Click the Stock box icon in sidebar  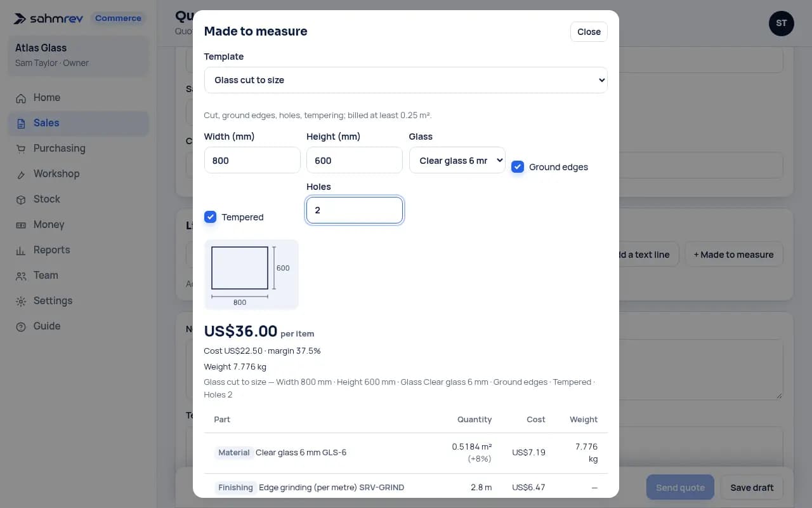tap(21, 199)
